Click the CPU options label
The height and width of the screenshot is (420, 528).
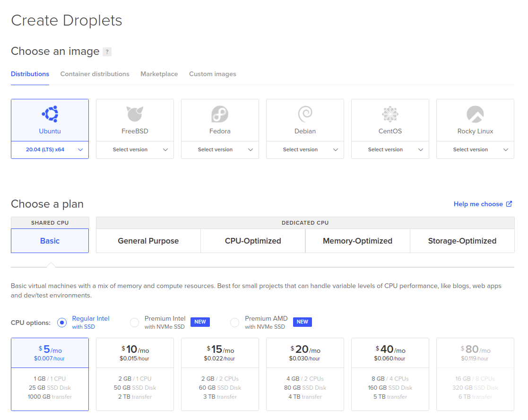point(31,323)
